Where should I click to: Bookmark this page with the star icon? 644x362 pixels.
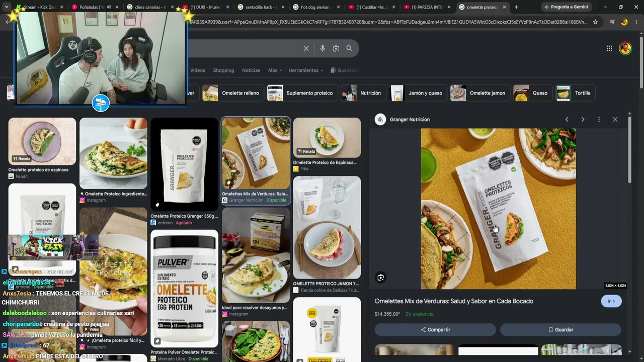595,22
